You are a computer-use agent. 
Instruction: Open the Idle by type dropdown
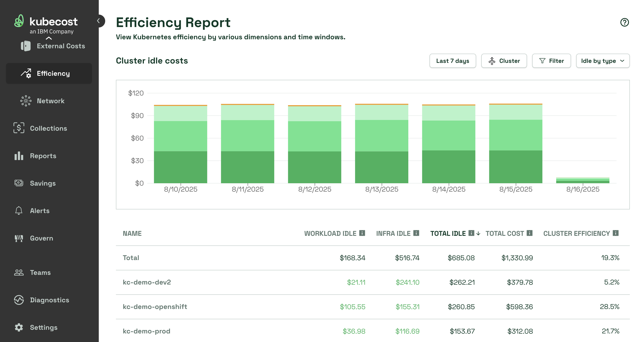coord(603,61)
